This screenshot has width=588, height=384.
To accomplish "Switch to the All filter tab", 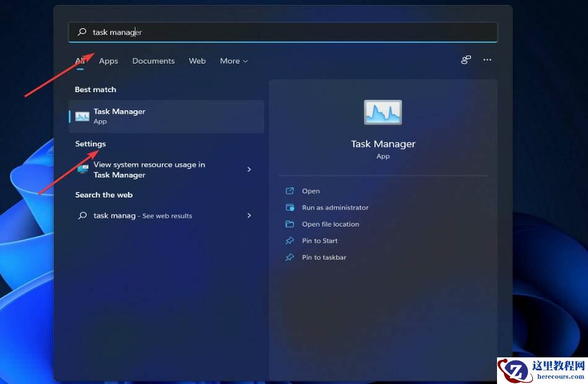I will tap(80, 61).
